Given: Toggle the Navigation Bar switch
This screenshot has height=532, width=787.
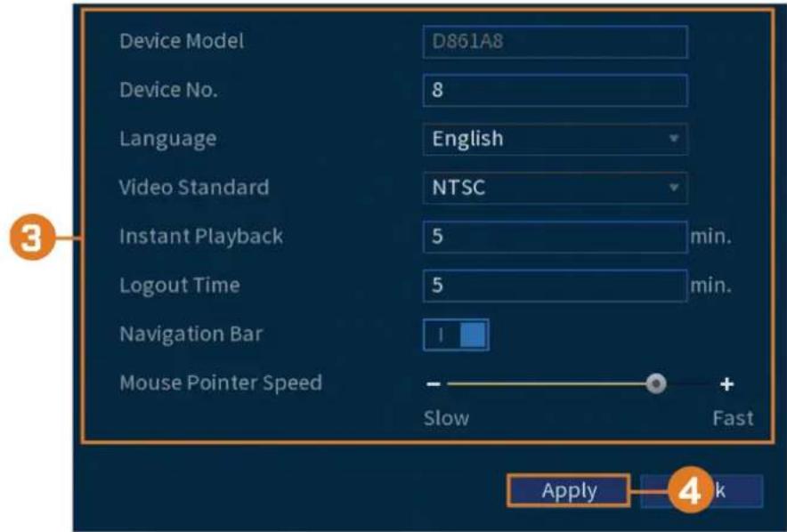Looking at the screenshot, I should (456, 335).
